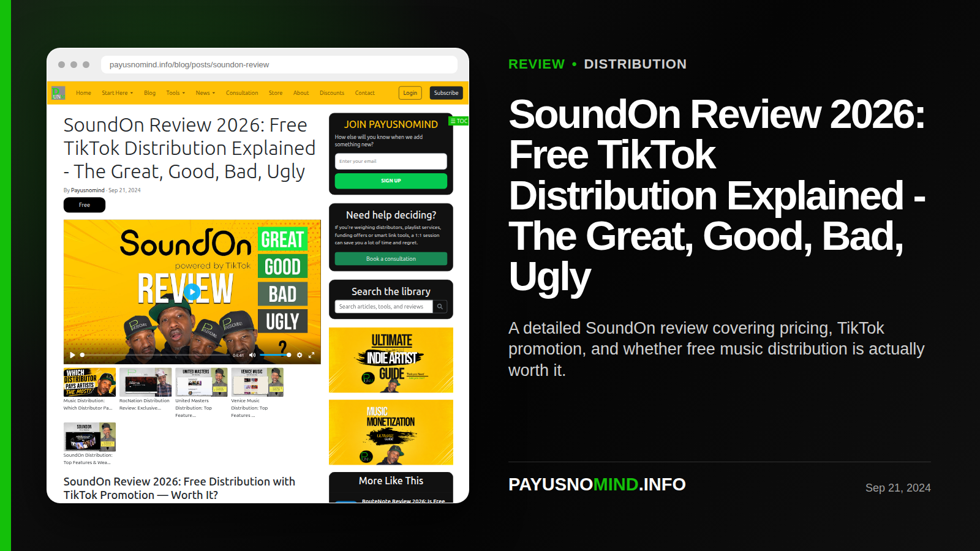
Task: Open the Payusnomind author link
Action: coord(88,190)
